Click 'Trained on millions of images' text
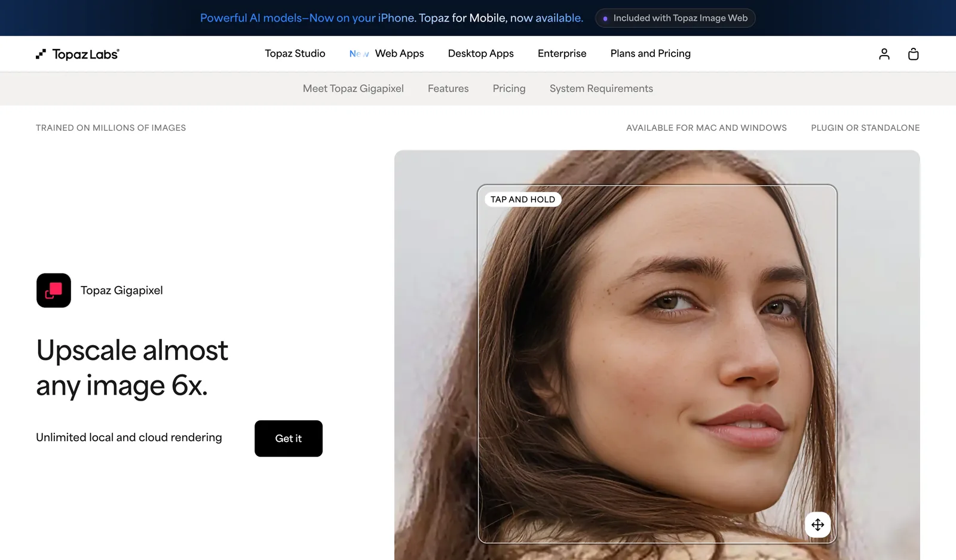Image resolution: width=956 pixels, height=560 pixels. pyautogui.click(x=111, y=128)
